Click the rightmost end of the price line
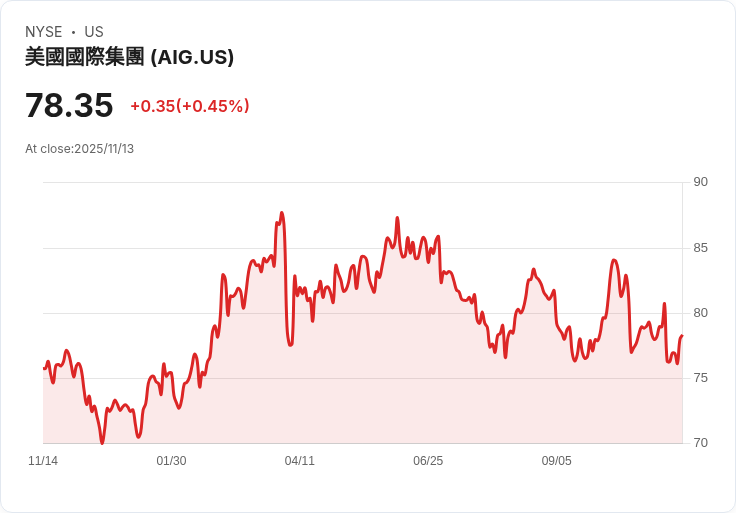Viewport: 736px width, 513px height. coord(681,336)
